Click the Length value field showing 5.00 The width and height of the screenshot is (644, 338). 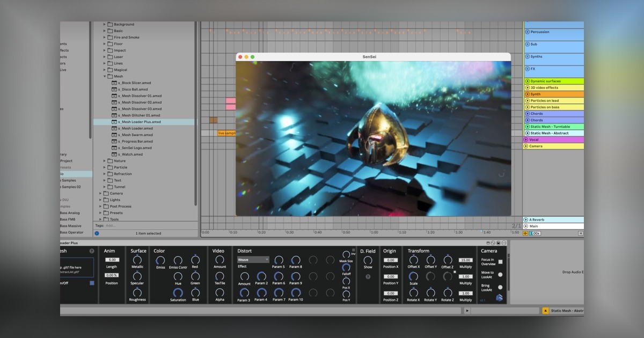[112, 260]
